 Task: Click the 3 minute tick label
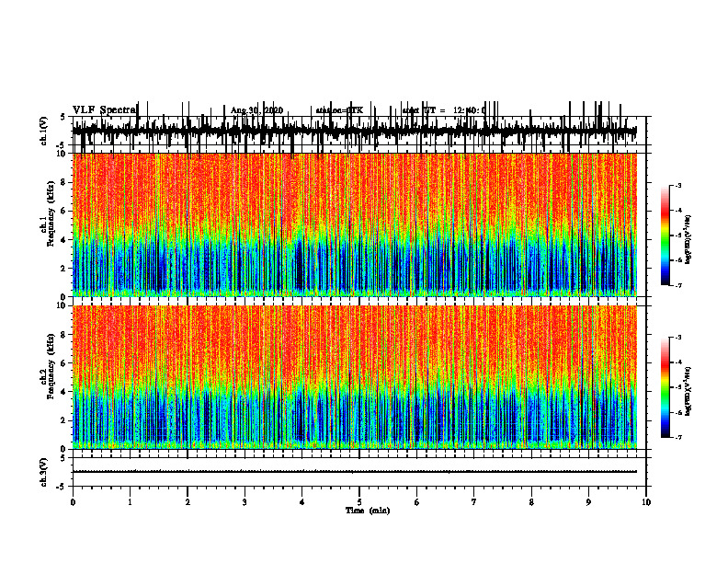pyautogui.click(x=245, y=502)
